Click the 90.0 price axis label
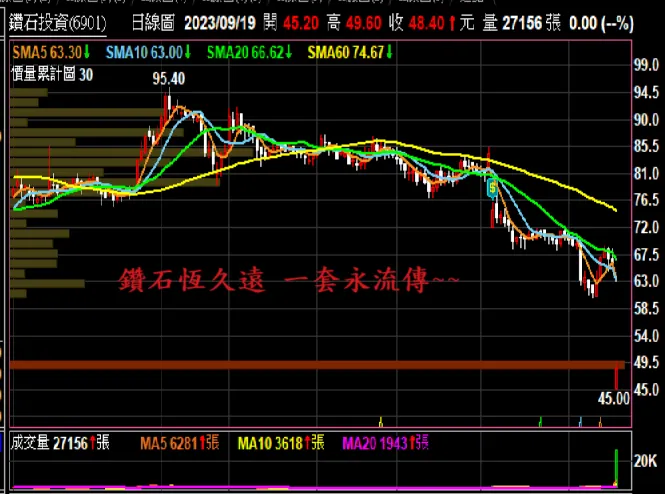This screenshot has width=665, height=494. (646, 120)
